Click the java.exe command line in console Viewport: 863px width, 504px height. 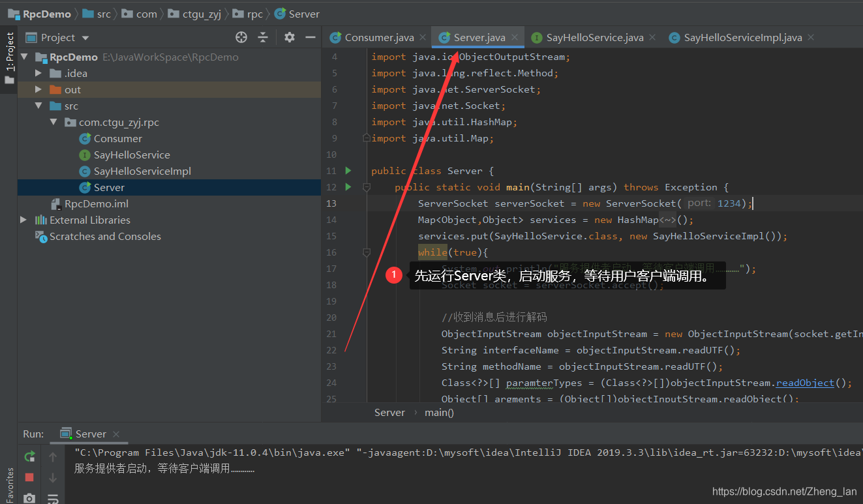click(468, 451)
